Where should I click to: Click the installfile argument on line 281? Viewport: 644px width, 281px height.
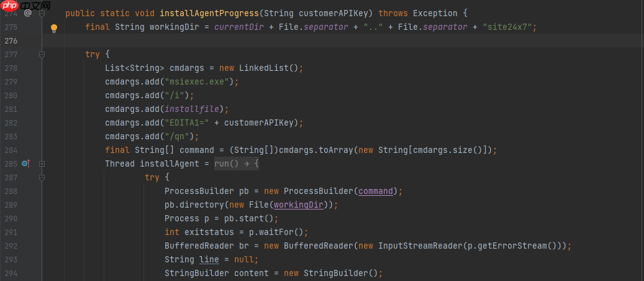point(191,109)
